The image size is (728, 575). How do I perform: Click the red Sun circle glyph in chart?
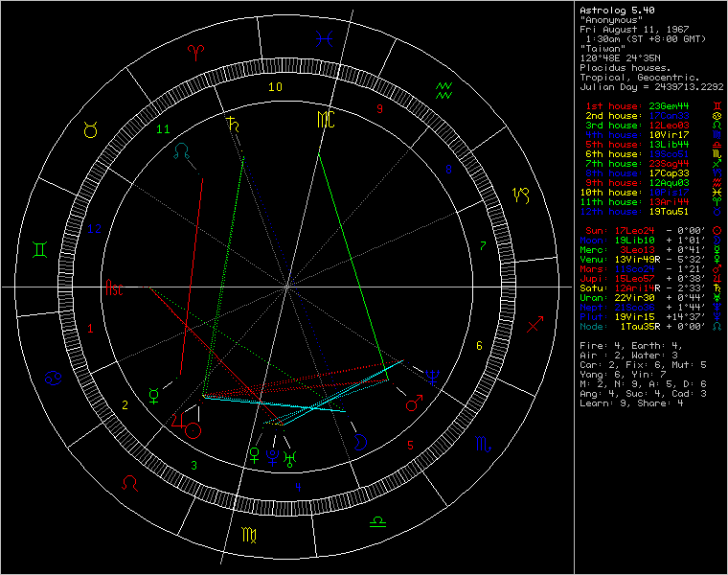(x=193, y=430)
